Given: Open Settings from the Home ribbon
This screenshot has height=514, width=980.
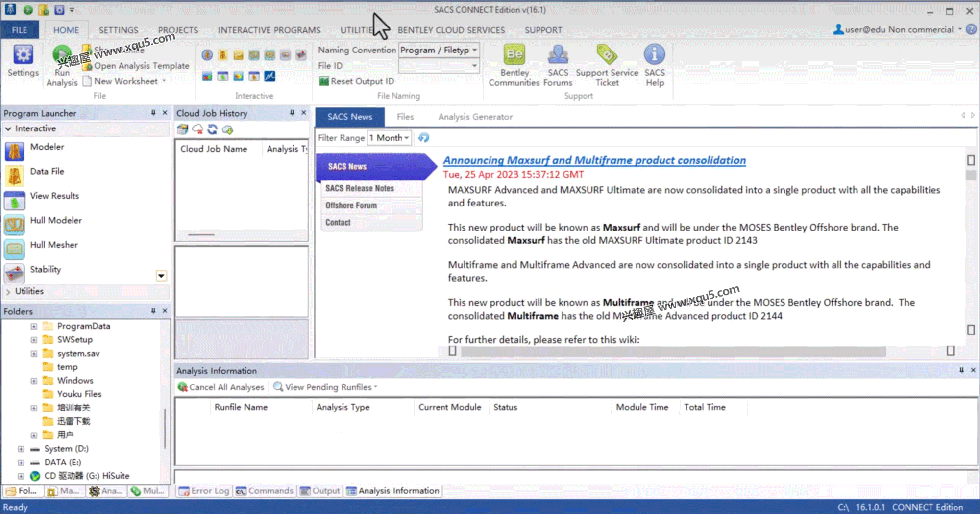Looking at the screenshot, I should 23,61.
